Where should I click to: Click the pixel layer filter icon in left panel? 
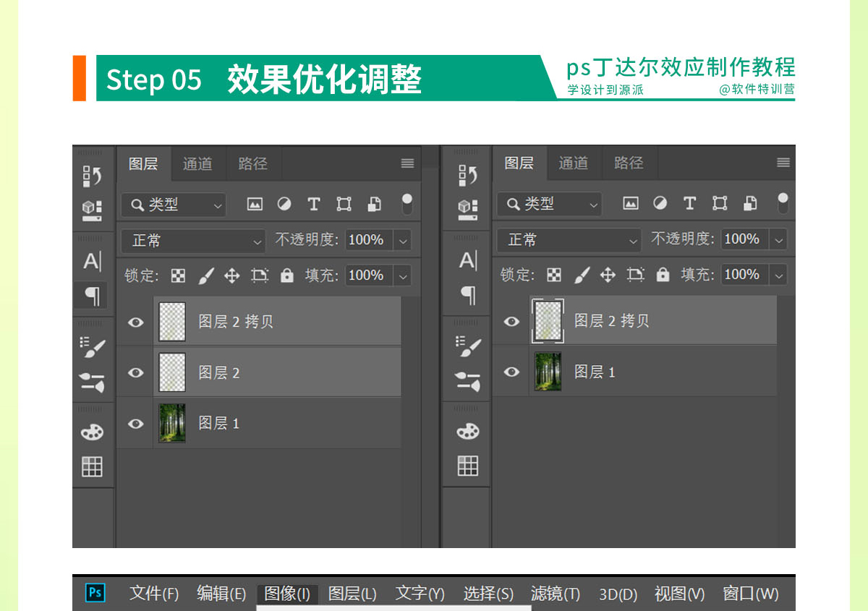tap(255, 204)
